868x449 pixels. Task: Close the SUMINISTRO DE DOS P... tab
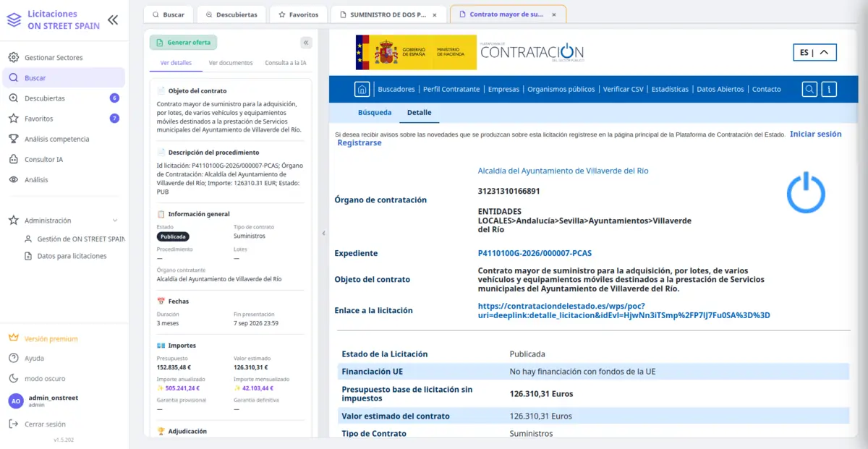pos(434,14)
